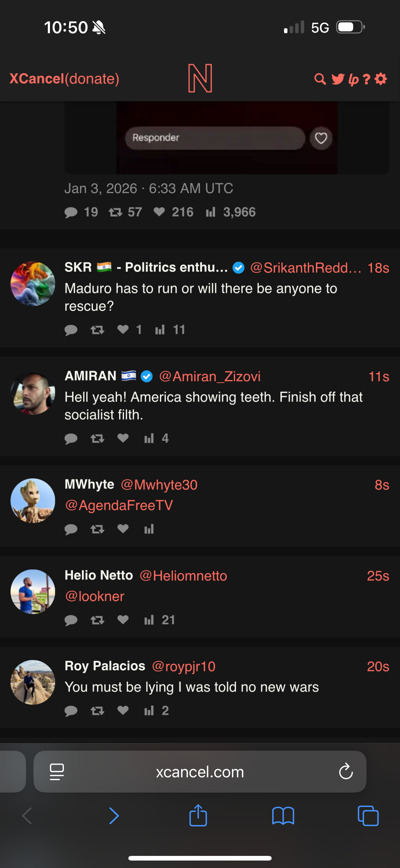This screenshot has height=868, width=400.
Task: Open the Liberapay donate icon
Action: [353, 79]
